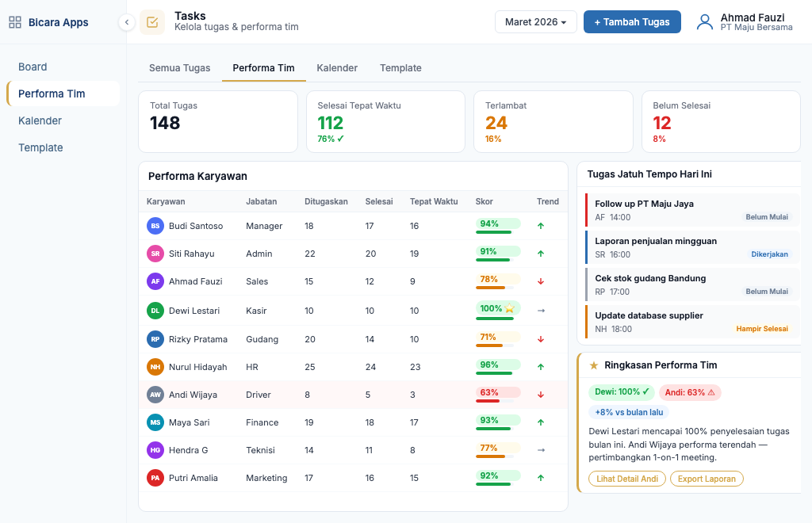Switch to the Semua Tugas tab
812x523 pixels.
coord(180,68)
